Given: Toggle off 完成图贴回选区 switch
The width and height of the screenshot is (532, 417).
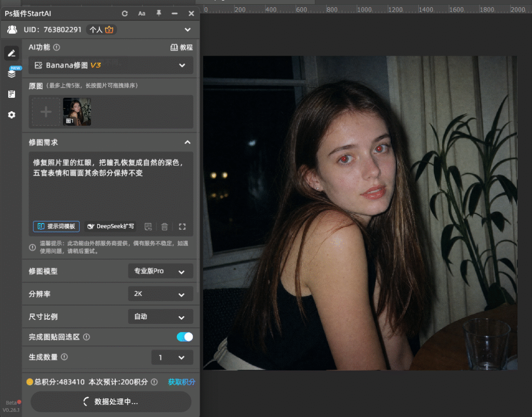Looking at the screenshot, I should 185,337.
